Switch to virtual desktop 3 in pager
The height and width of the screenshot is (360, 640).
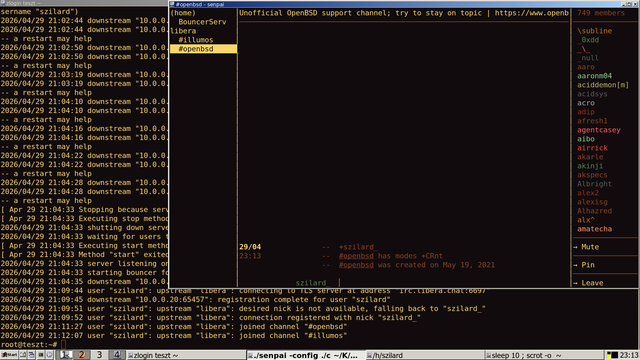click(x=99, y=355)
